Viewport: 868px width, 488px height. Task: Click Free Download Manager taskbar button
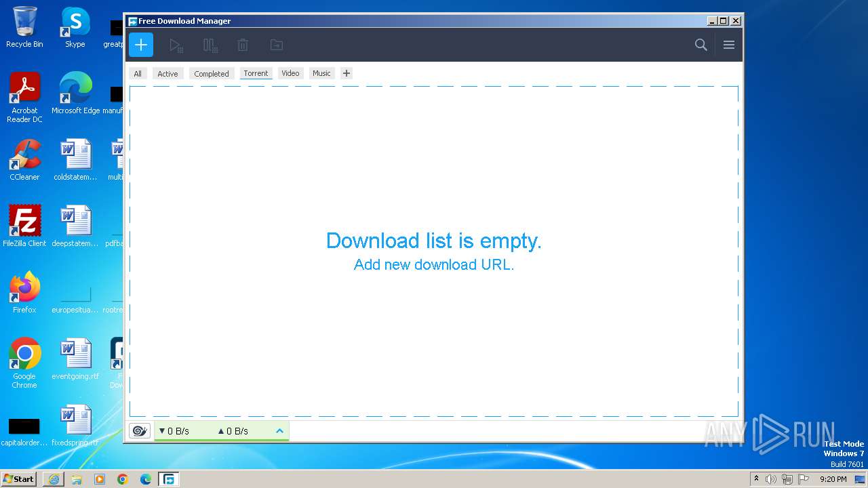click(x=168, y=479)
